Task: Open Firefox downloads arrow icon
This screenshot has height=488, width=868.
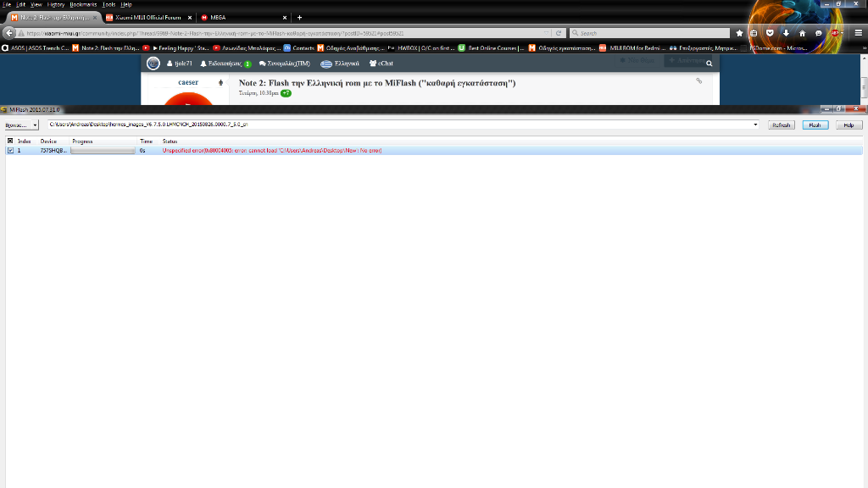Action: [x=786, y=33]
